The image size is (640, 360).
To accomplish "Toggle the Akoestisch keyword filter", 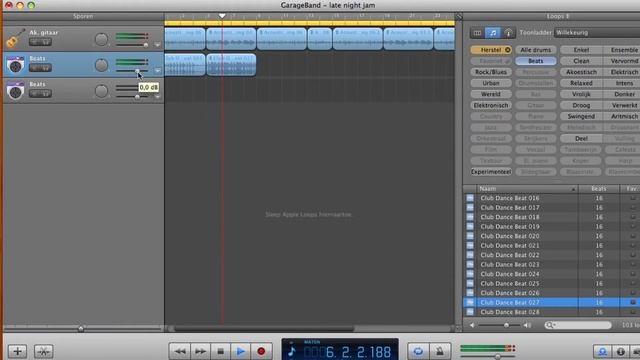I will [581, 72].
